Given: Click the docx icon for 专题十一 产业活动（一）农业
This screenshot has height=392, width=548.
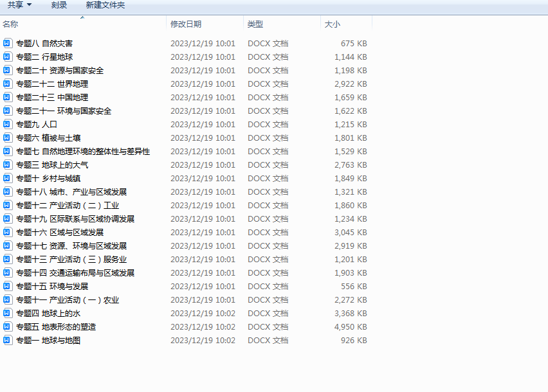Looking at the screenshot, I should (7, 300).
